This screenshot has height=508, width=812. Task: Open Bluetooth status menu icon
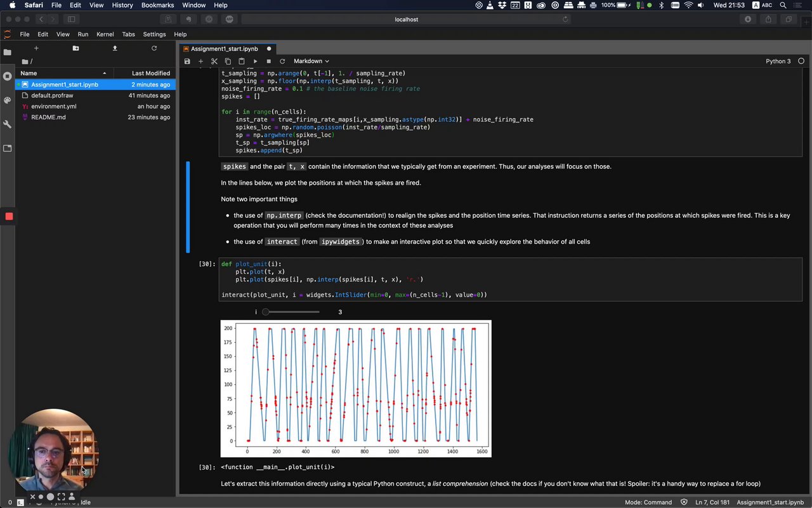(x=661, y=5)
